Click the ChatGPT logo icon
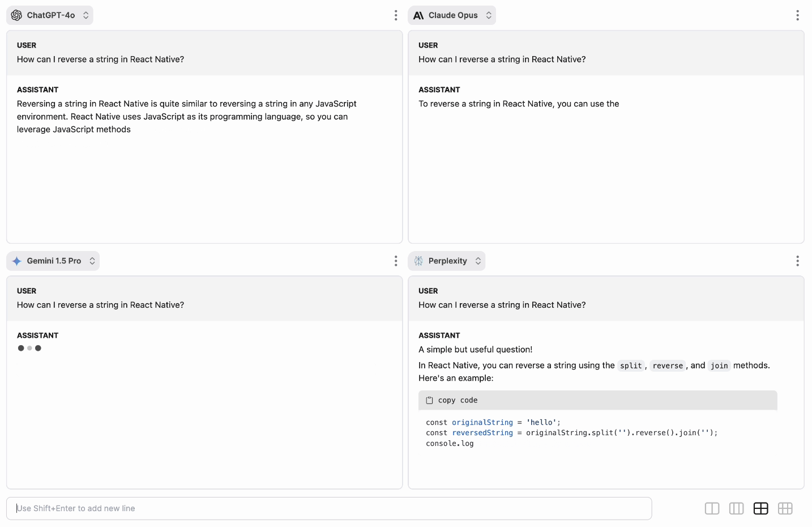The width and height of the screenshot is (812, 527). pyautogui.click(x=17, y=15)
